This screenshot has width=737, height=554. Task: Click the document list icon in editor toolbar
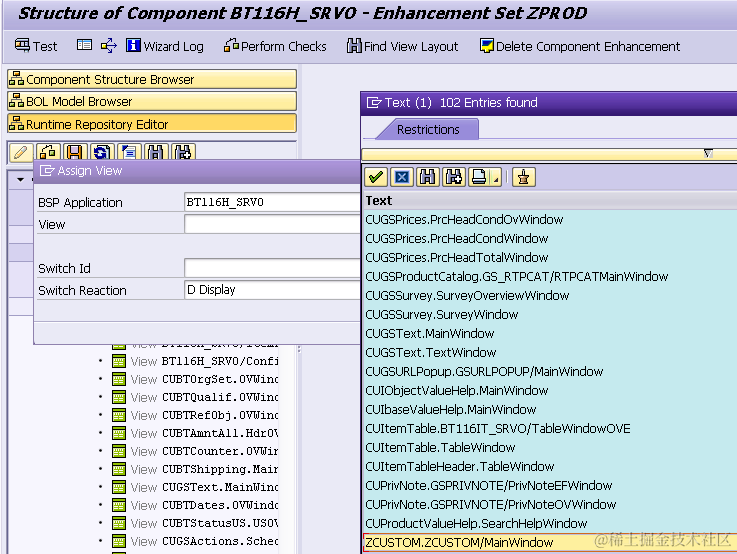[129, 152]
